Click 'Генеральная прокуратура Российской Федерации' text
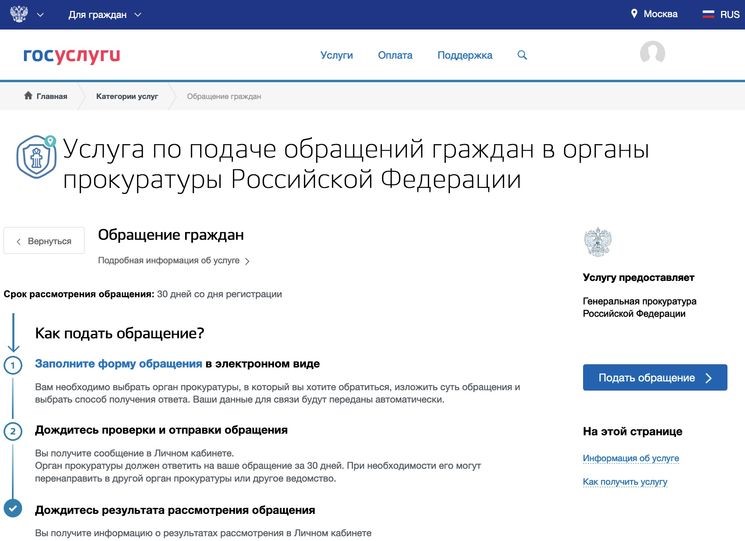 (640, 307)
